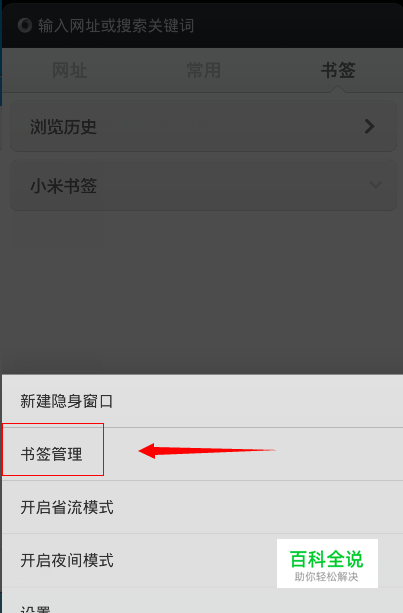Image resolution: width=403 pixels, height=613 pixels.
Task: Click the red outline frame around 书签管理
Action: (x=53, y=449)
